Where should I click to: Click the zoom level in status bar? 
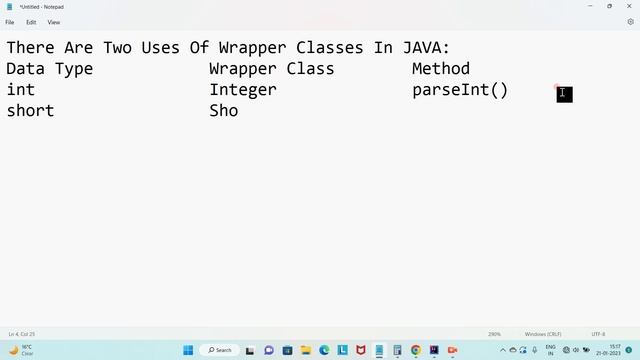coord(494,334)
